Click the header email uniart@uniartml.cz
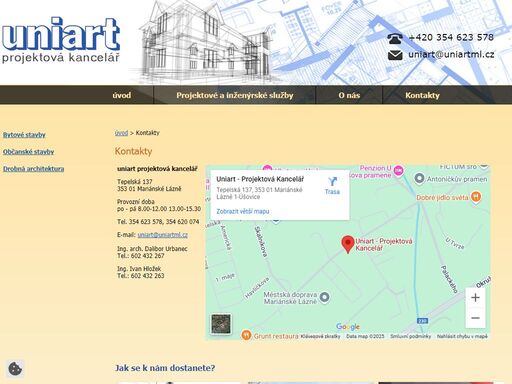The height and width of the screenshot is (384, 512). point(451,54)
